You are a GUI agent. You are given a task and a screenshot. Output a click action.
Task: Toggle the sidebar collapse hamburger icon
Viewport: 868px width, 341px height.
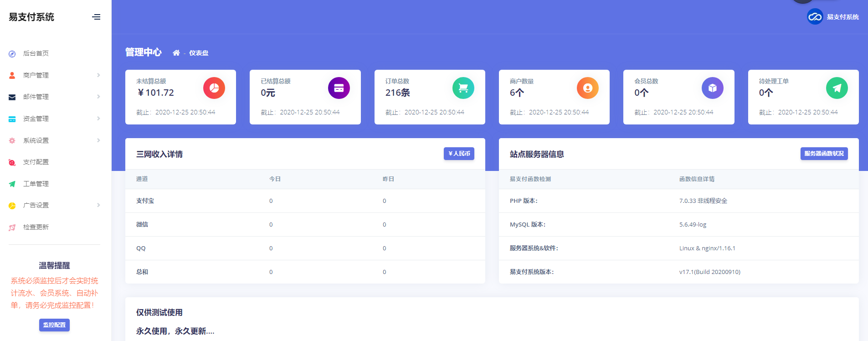click(x=96, y=17)
